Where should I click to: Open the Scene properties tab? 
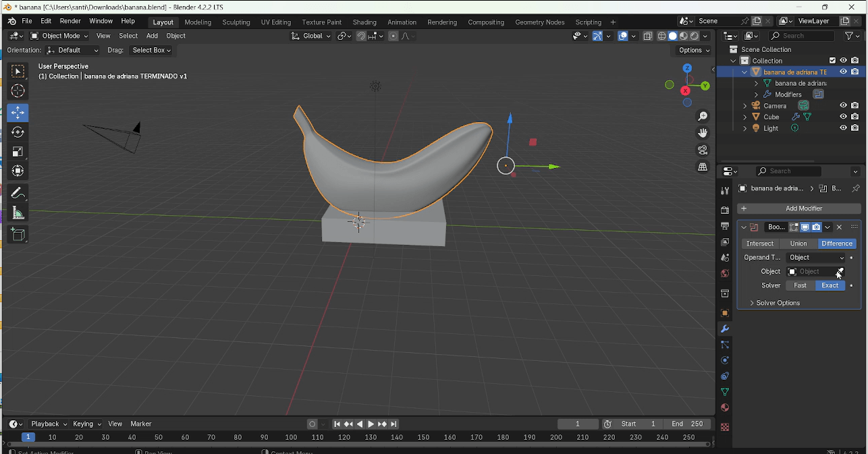pyautogui.click(x=725, y=258)
